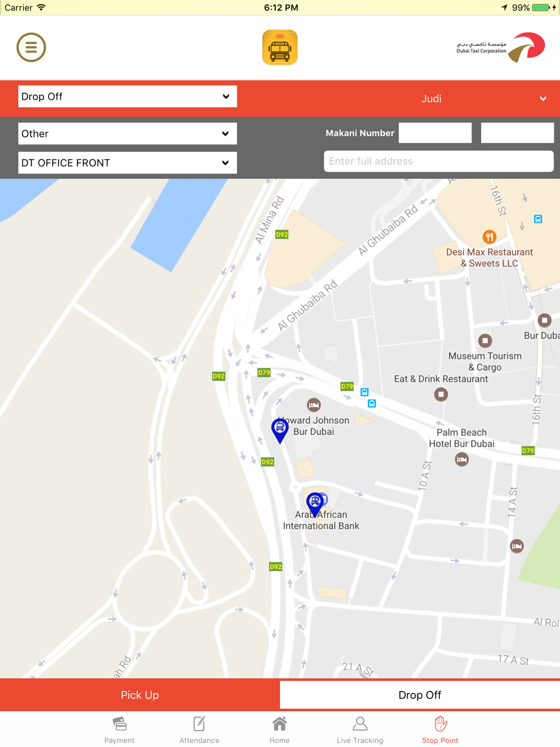Tap the Palm Beach Hotel Bur Dubai label

pos(461,438)
